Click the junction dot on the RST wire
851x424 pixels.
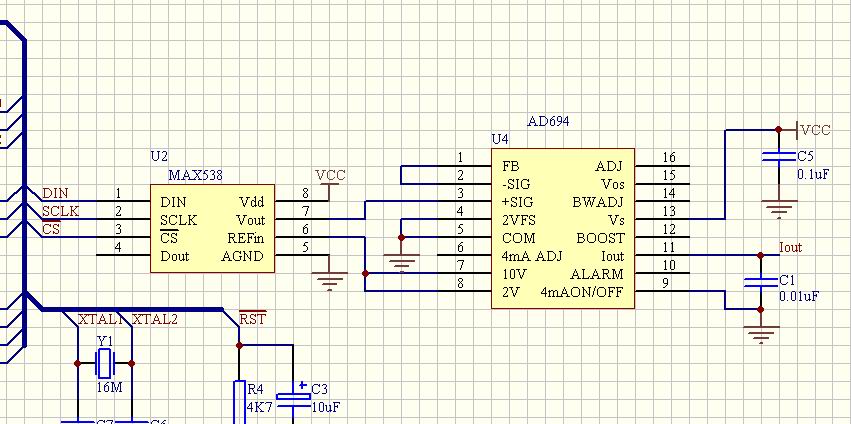tap(239, 345)
